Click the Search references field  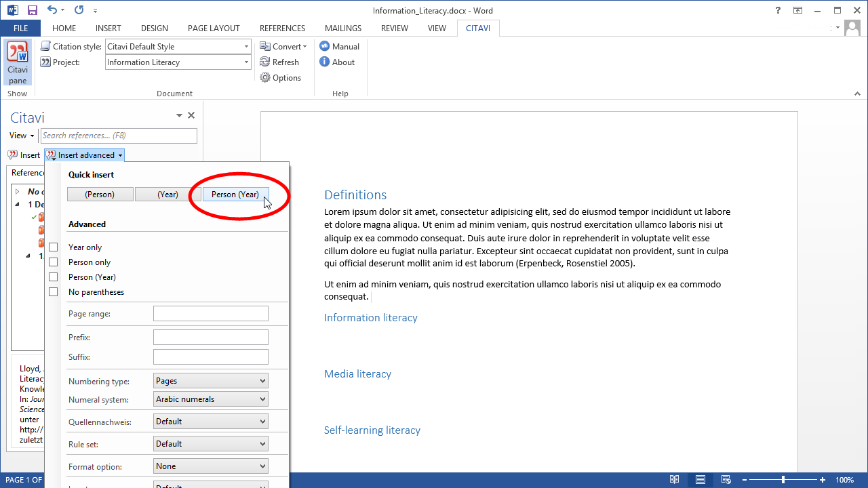point(119,136)
